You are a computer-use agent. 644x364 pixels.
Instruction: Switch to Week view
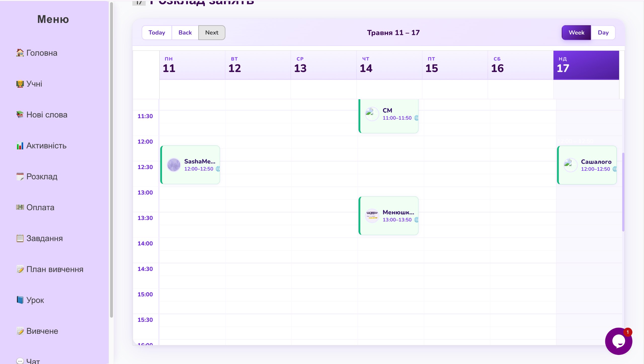click(x=576, y=32)
